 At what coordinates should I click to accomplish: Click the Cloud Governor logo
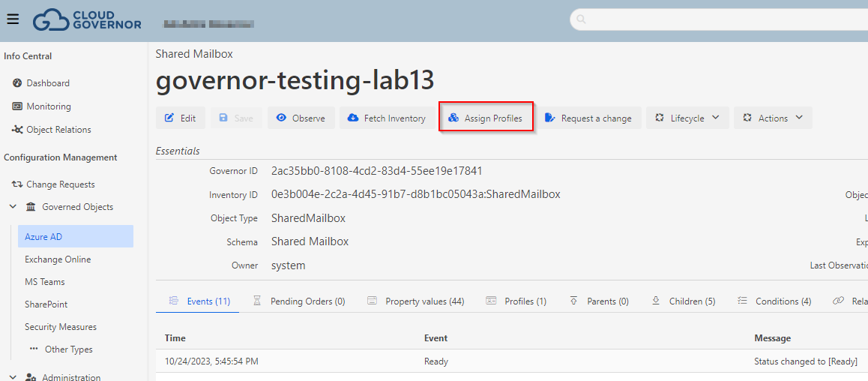[87, 20]
